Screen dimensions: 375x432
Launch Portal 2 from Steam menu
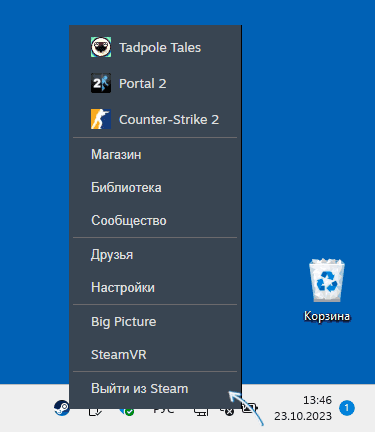coord(155,83)
